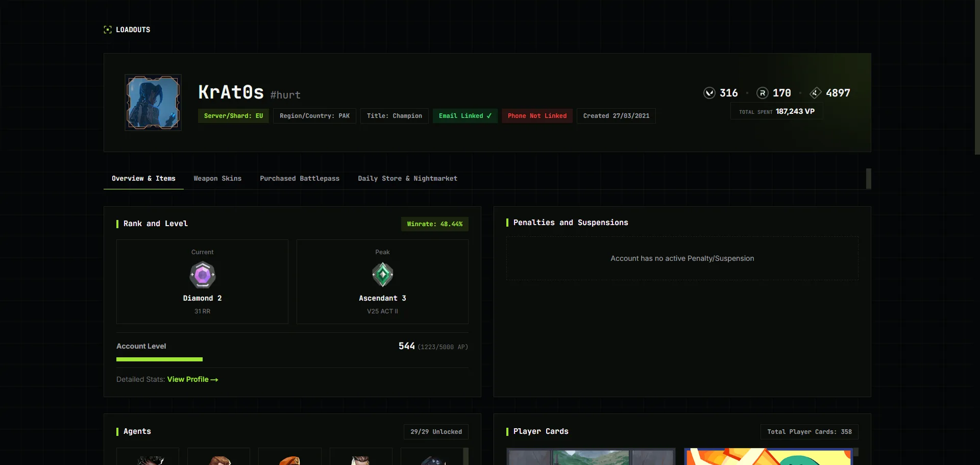Click the Ascendant 3 peak rank badge
This screenshot has width=980, height=465.
[383, 275]
